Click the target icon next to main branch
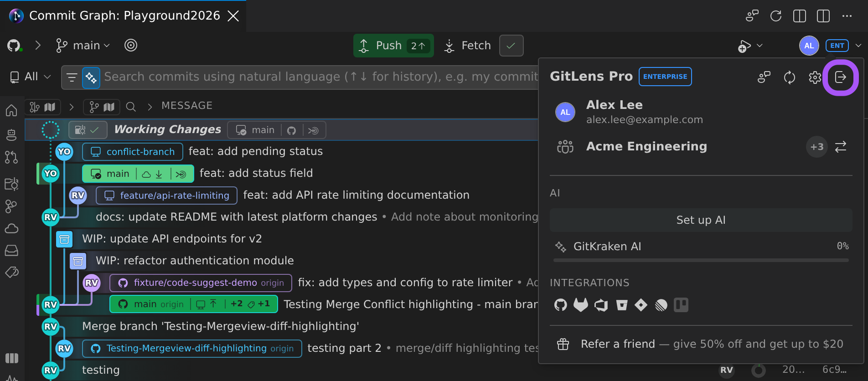The image size is (868, 381). [131, 46]
